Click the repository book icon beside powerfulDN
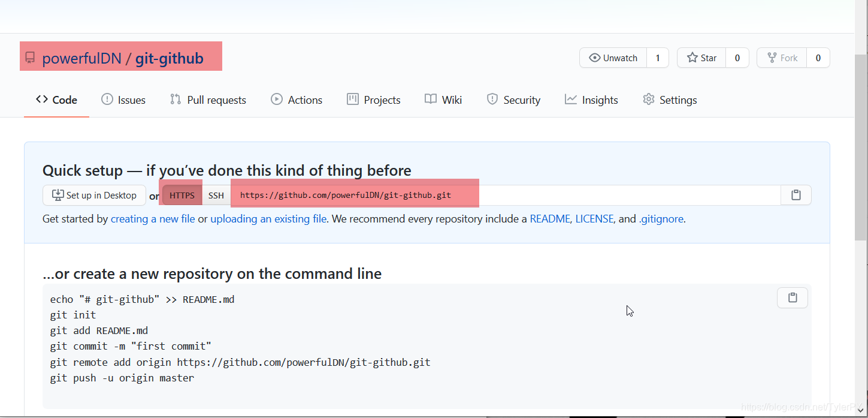Image resolution: width=868 pixels, height=418 pixels. point(30,58)
